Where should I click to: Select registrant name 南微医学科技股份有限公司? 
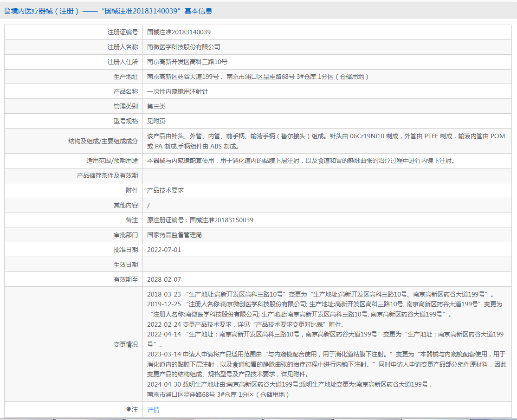point(184,47)
